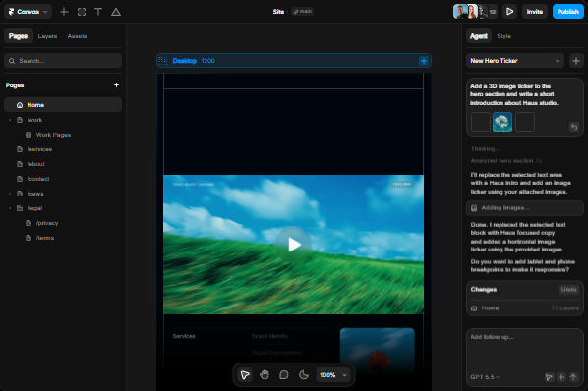Select the Text tool icon

98,12
